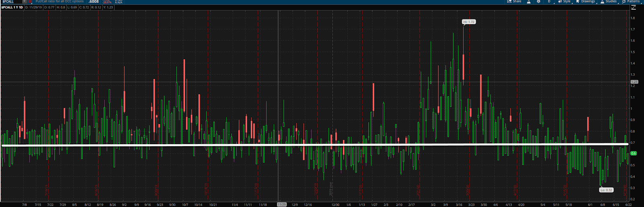
Task: Click the red icon next to symbol box
Action: tap(30, 2)
